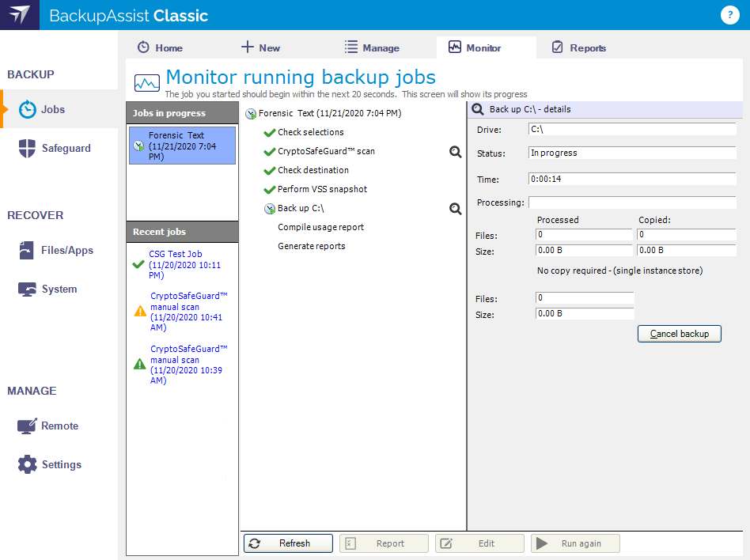The image size is (750, 560).
Task: Click the Jobs clock icon in sidebar
Action: click(x=27, y=109)
